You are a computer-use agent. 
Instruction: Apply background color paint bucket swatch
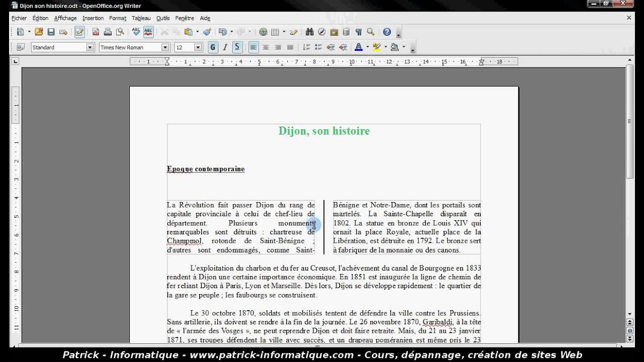[394, 47]
